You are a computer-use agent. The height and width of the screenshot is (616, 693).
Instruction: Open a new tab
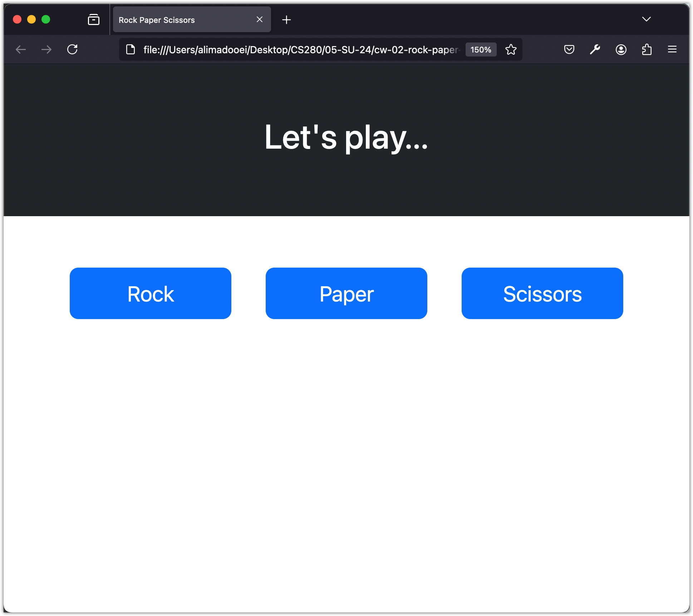pyautogui.click(x=286, y=20)
